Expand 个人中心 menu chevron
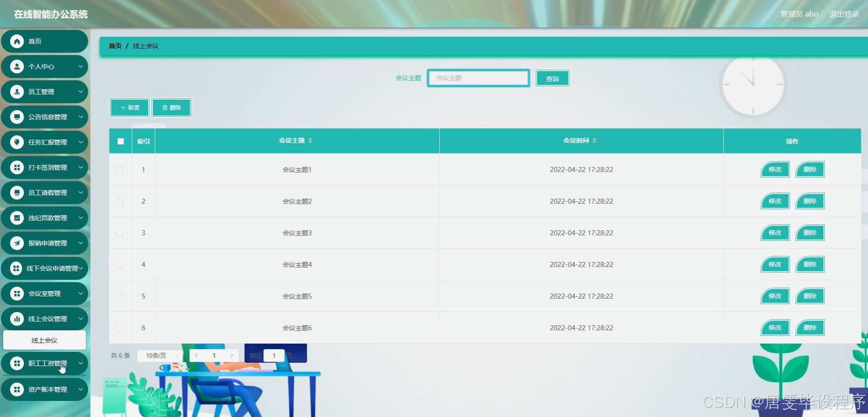 coord(81,67)
